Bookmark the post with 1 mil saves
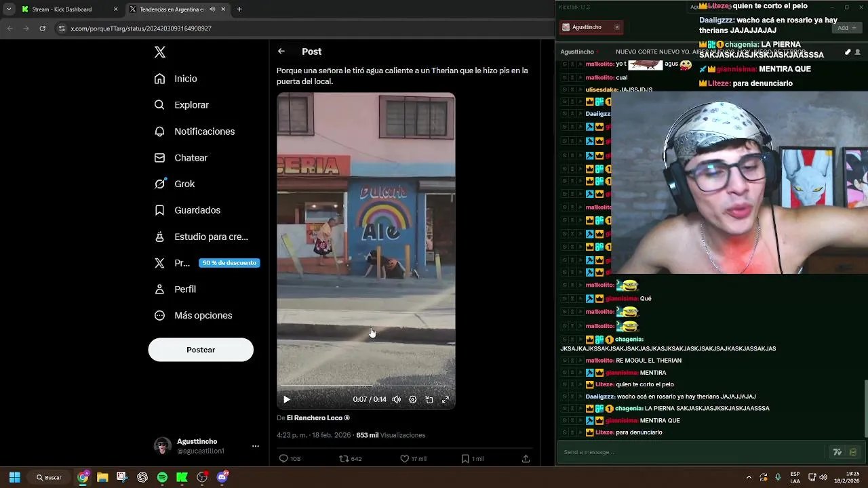 tap(473, 459)
